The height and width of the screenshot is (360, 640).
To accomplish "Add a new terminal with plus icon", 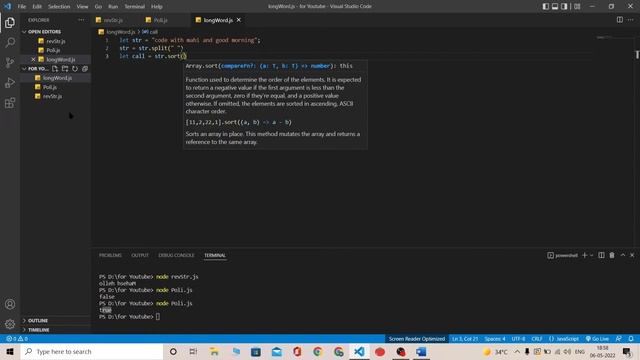I will 584,255.
